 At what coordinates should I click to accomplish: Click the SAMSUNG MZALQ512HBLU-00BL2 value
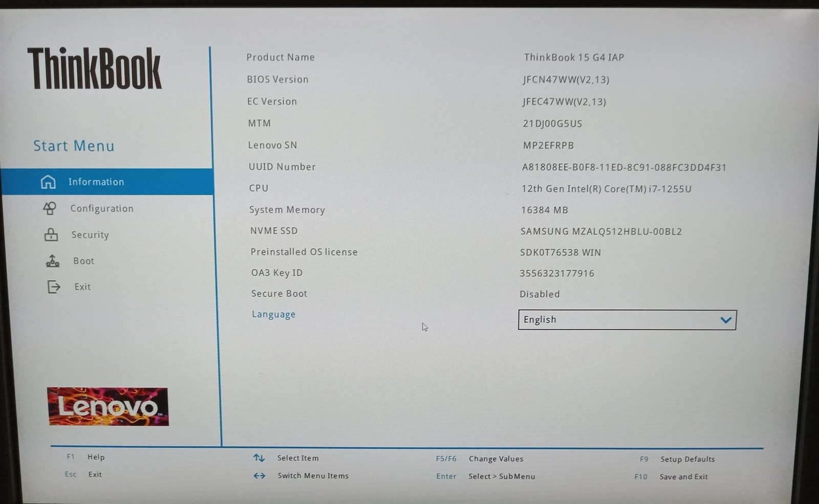(x=601, y=231)
